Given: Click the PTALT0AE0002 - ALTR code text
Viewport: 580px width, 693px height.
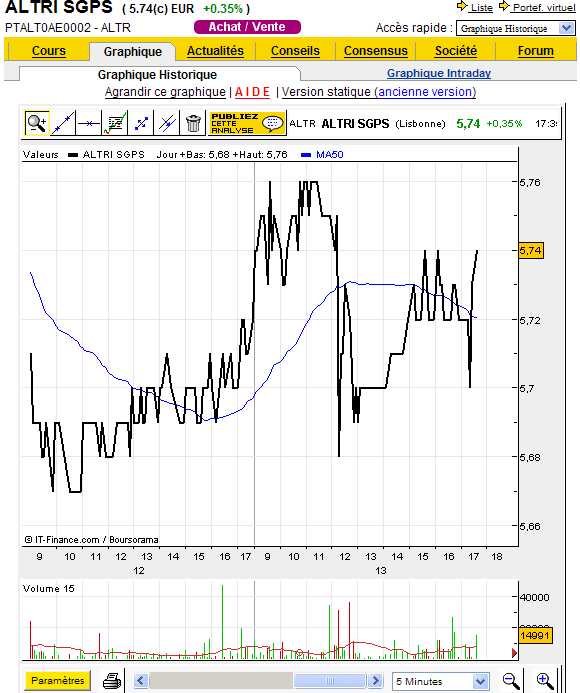Looking at the screenshot, I should click(x=68, y=28).
